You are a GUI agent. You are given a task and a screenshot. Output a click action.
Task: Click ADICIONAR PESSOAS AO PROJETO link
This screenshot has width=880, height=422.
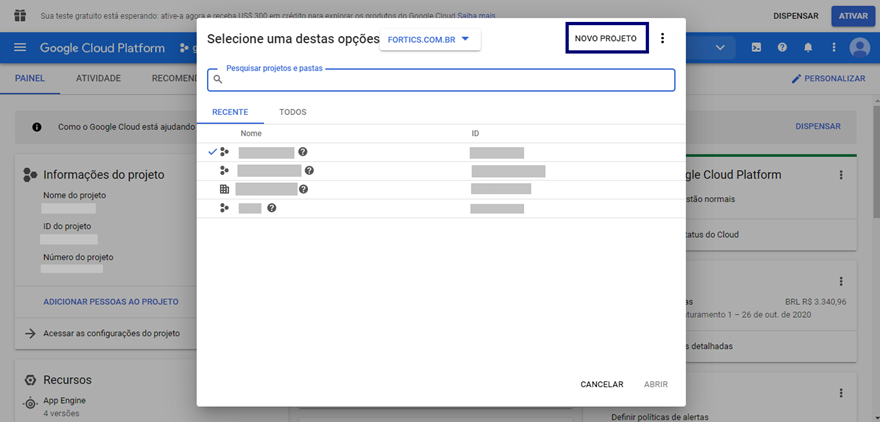point(111,302)
